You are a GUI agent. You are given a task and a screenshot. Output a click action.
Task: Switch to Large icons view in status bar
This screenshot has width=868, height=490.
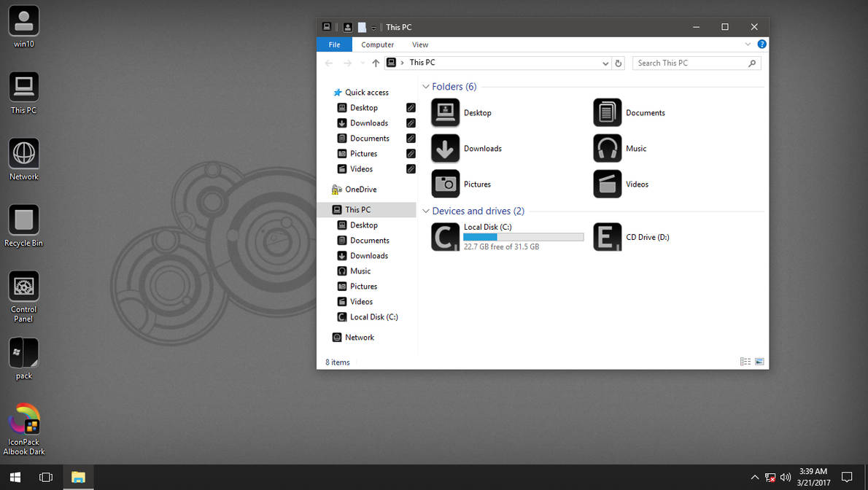click(759, 361)
